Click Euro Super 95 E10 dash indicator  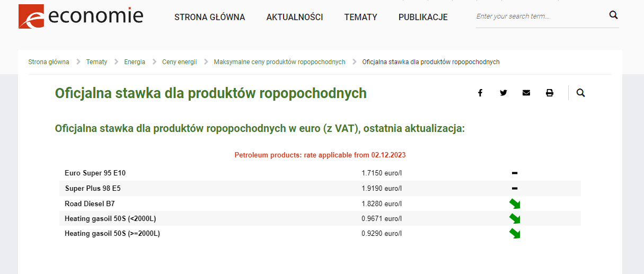514,173
